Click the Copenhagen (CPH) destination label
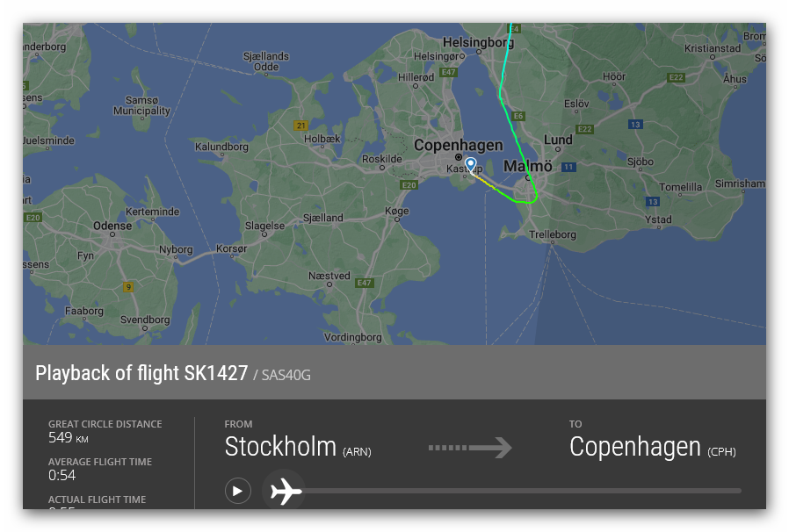This screenshot has width=789, height=532. point(652,447)
